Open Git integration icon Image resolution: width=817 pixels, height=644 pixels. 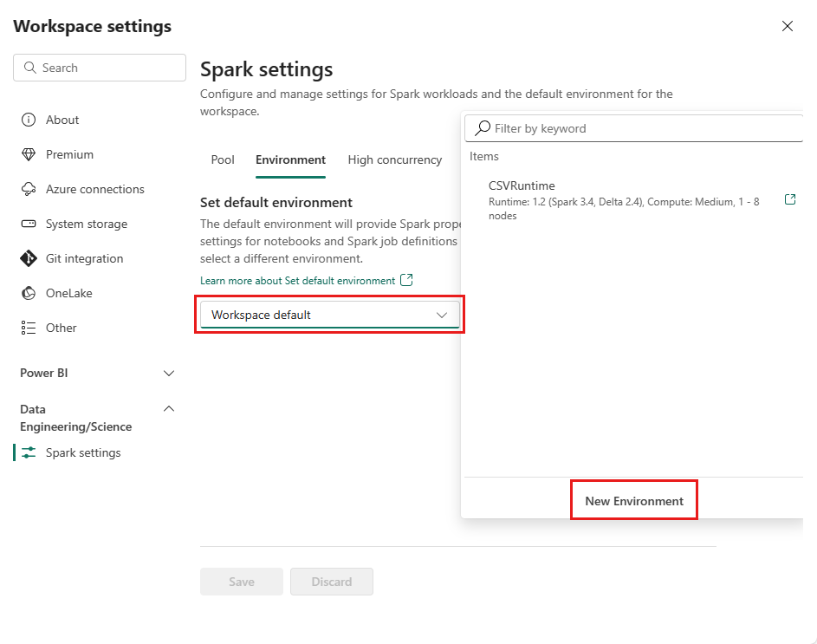29,258
